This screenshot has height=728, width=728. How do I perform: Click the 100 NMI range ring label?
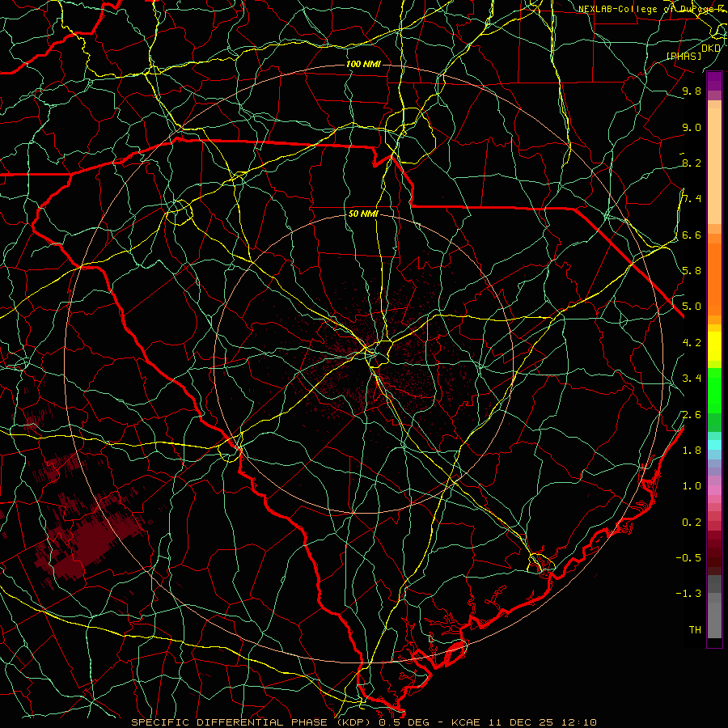point(363,64)
